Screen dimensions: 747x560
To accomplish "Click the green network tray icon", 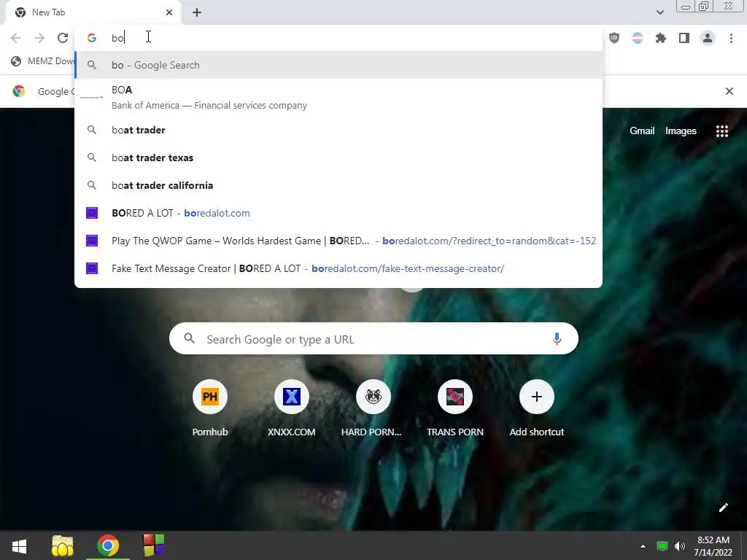I will [662, 546].
